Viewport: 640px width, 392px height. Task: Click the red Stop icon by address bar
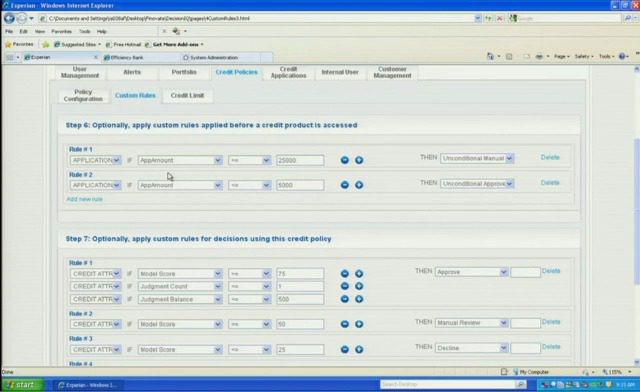pos(499,18)
